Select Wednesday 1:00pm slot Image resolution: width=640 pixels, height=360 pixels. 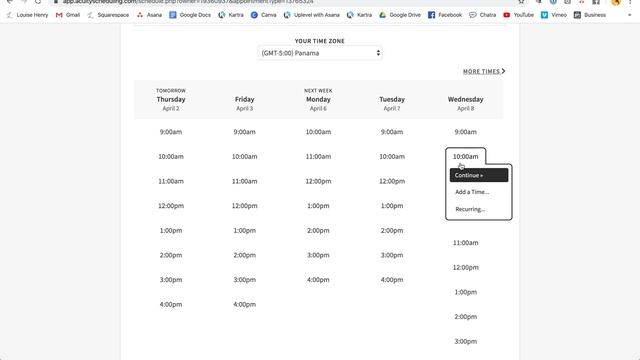pyautogui.click(x=465, y=292)
